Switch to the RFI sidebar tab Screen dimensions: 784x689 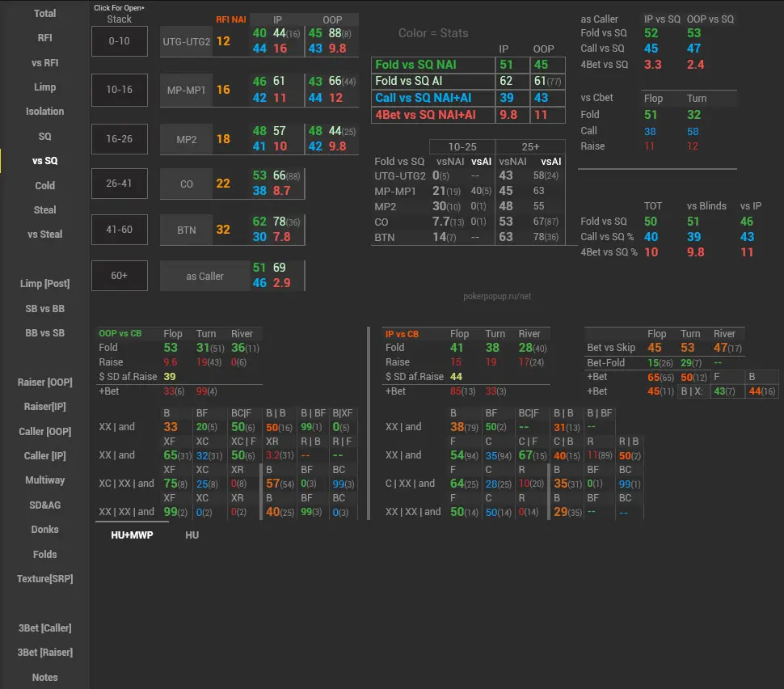tap(44, 38)
